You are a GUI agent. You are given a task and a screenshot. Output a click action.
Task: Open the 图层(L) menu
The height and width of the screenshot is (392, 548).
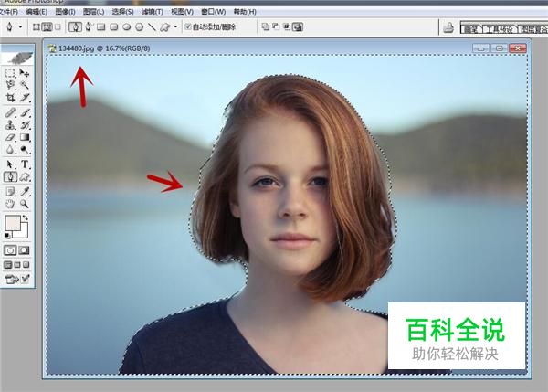pos(94,12)
